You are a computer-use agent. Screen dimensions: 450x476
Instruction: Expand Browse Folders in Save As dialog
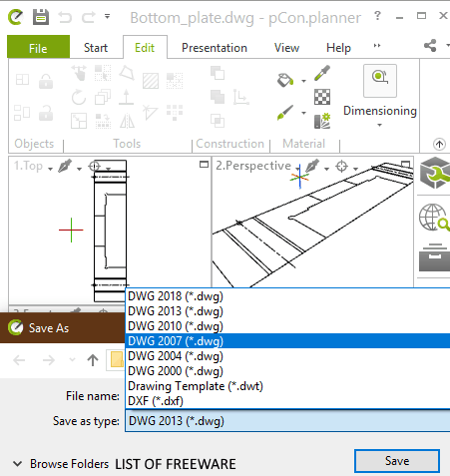61,464
